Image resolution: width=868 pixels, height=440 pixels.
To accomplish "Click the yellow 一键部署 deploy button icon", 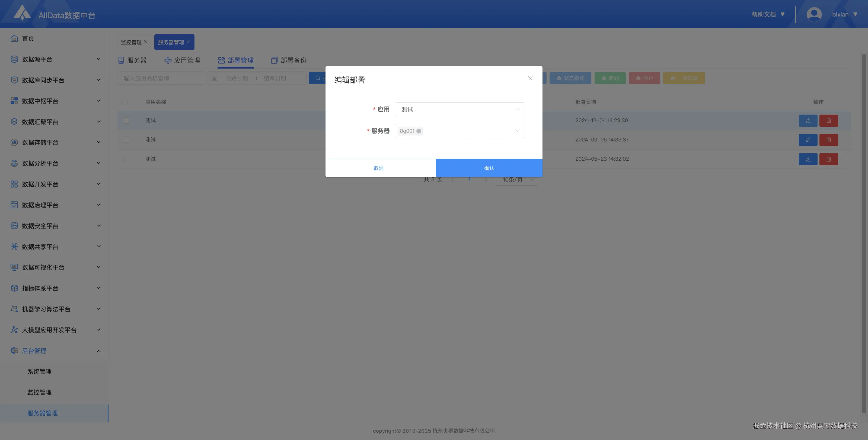I will [x=673, y=78].
